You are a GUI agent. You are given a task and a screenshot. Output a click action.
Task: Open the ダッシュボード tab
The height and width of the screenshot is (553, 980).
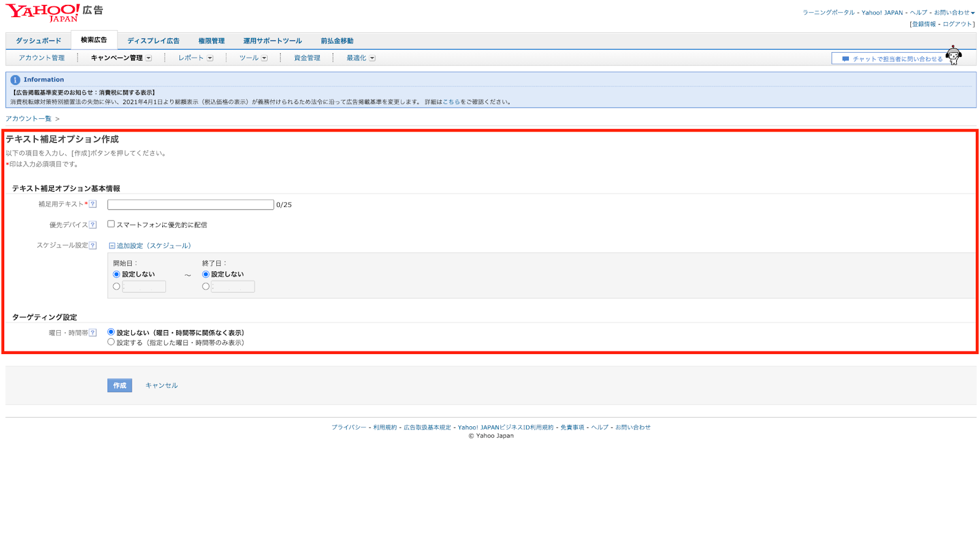39,41
